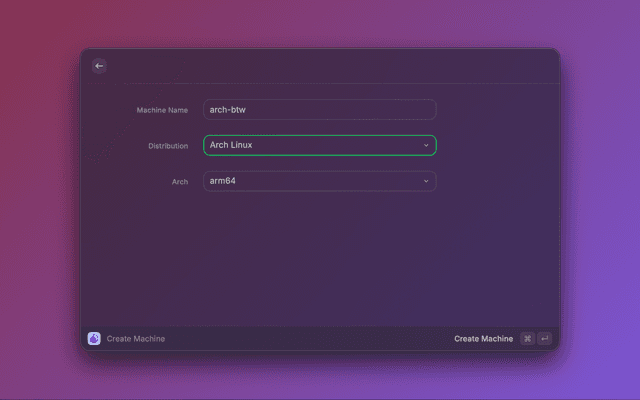640x400 pixels.
Task: Expand the Arch dropdown showing arm64
Action: click(x=319, y=181)
